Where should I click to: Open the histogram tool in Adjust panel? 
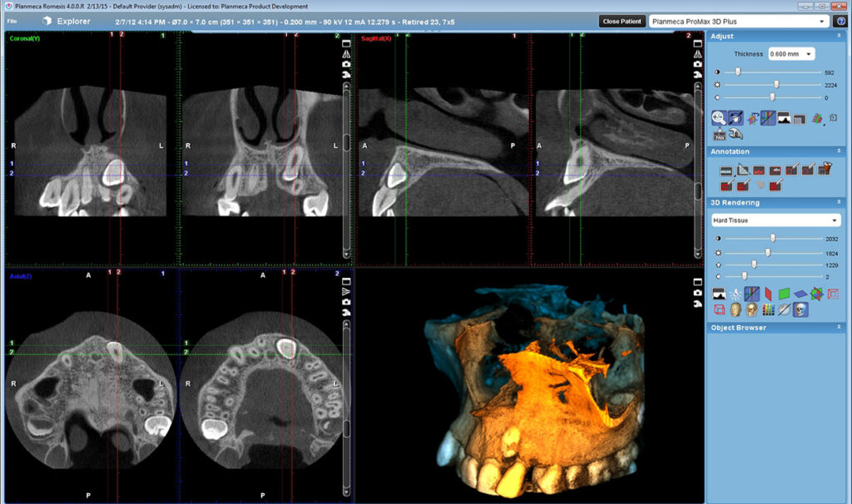pos(784,118)
